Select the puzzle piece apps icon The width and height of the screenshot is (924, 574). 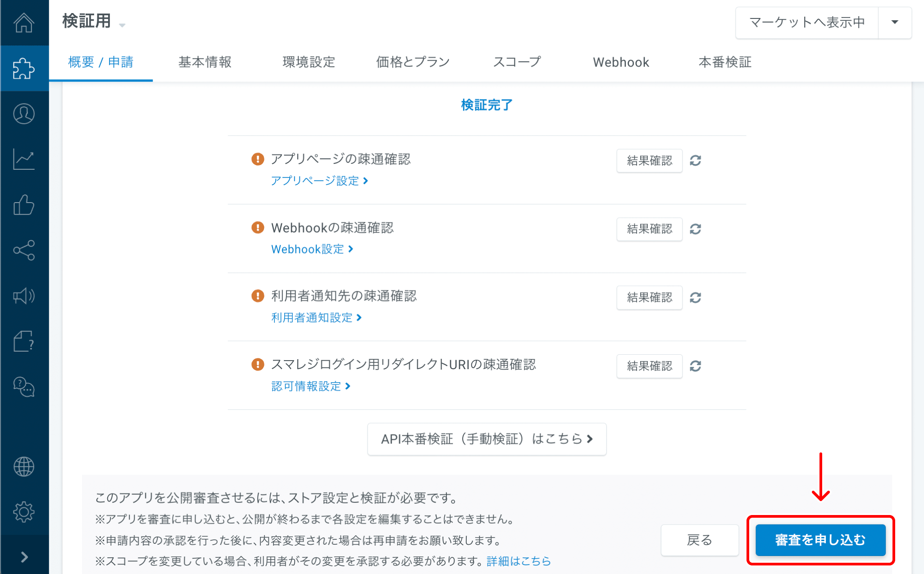pos(24,68)
